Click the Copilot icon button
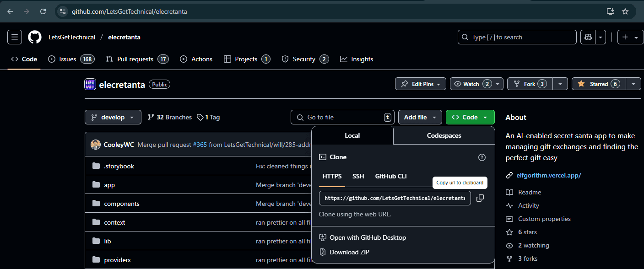644x269 pixels. point(587,37)
